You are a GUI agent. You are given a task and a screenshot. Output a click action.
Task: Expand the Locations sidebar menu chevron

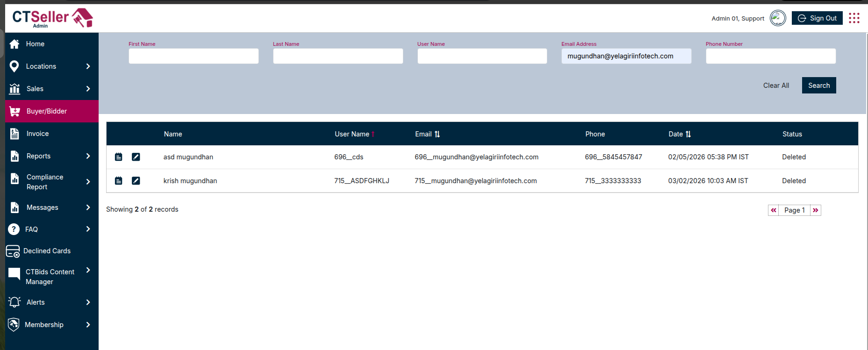pyautogui.click(x=88, y=66)
